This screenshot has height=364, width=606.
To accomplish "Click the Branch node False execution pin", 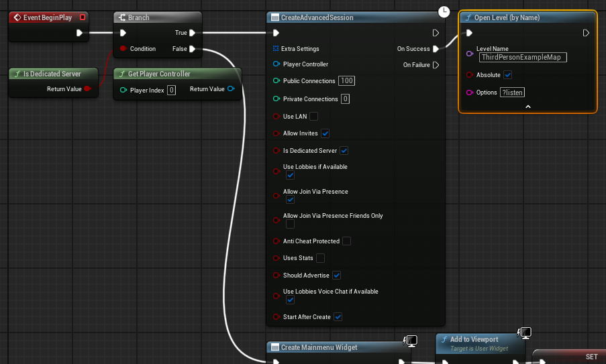I will pos(192,49).
